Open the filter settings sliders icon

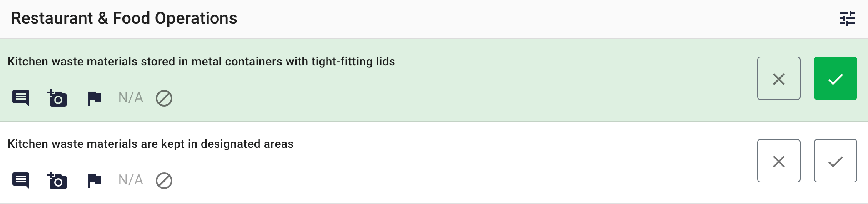(847, 18)
